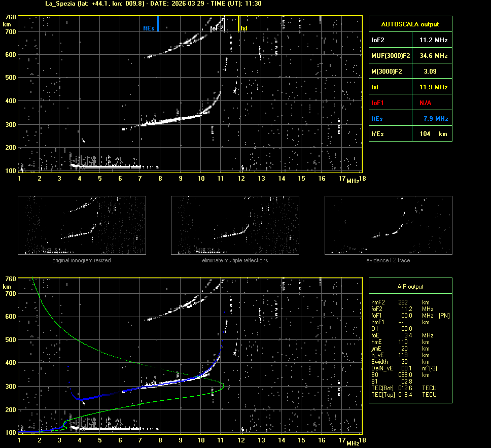This screenshot has height=448, width=491.
Task: Click the hmF2 292 km entry
Action: [x=401, y=302]
